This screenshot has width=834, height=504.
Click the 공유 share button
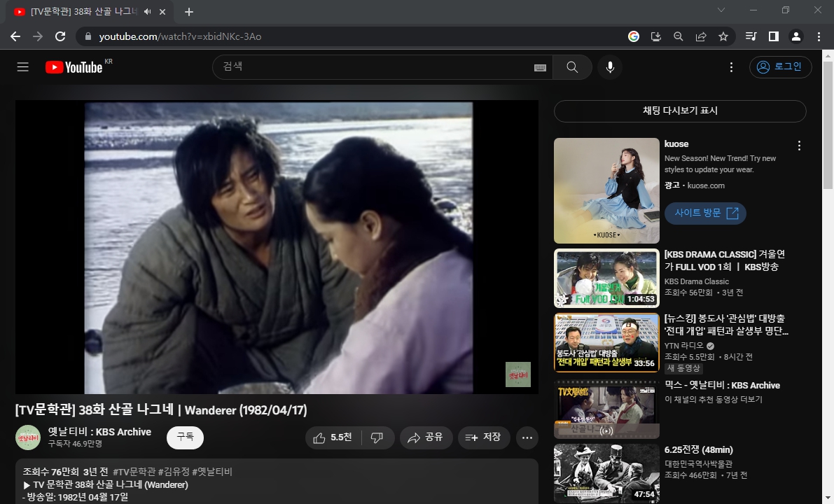[x=426, y=437]
